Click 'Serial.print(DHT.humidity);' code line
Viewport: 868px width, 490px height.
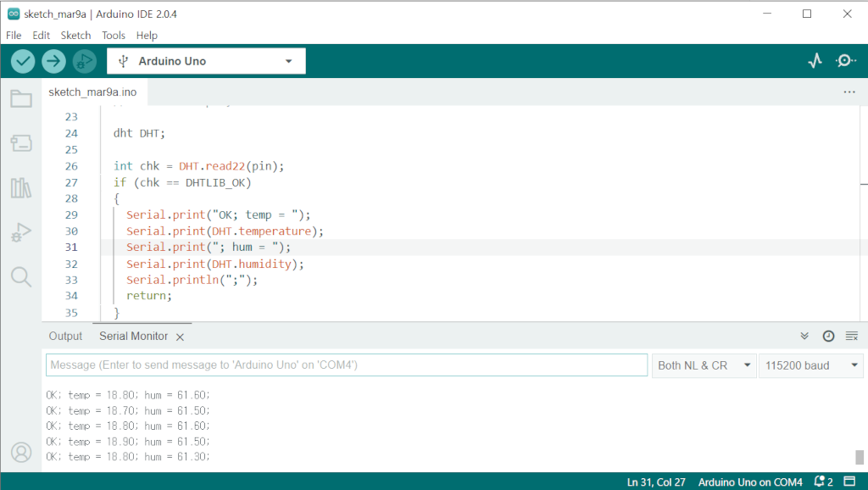pos(215,264)
